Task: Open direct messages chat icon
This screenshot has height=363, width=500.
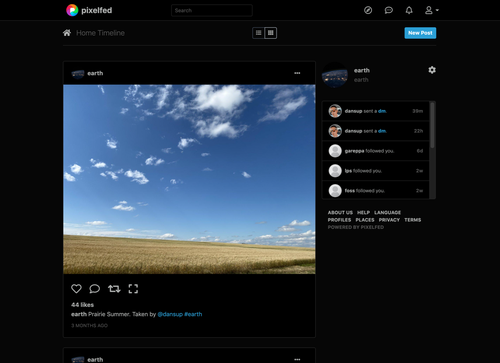Action: click(389, 10)
